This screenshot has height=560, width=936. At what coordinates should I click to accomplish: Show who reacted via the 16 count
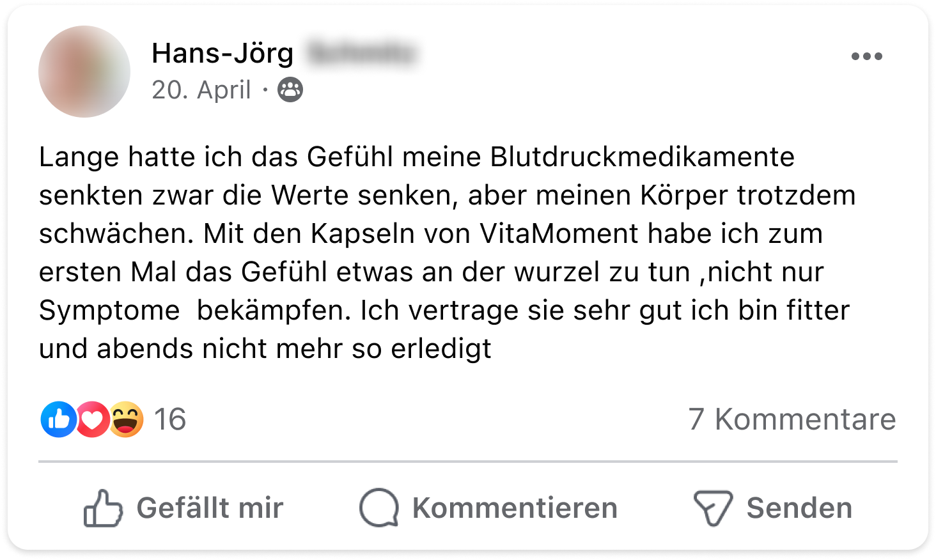click(x=170, y=419)
